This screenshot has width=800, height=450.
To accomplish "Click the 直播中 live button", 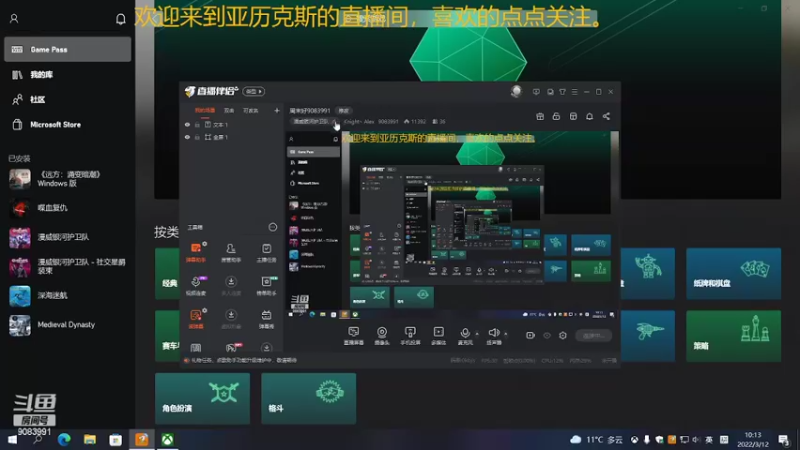I will [x=593, y=336].
